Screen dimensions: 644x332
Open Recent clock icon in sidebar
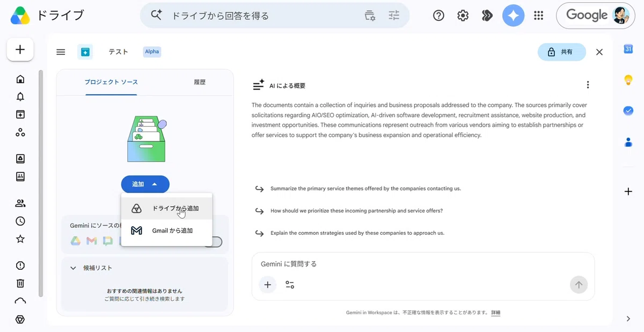pyautogui.click(x=20, y=221)
